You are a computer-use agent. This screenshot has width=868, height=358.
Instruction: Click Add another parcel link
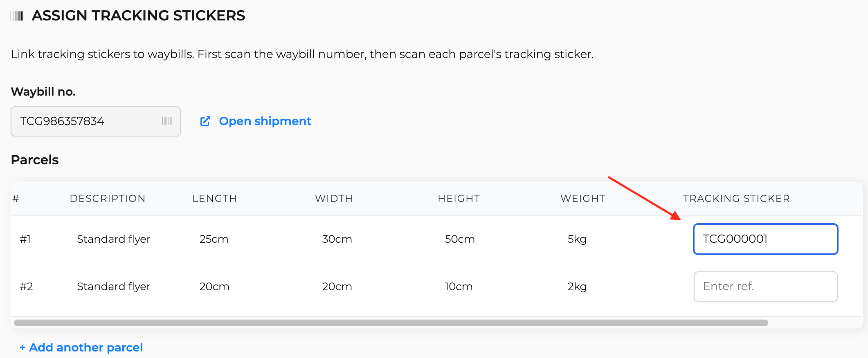pos(81,347)
